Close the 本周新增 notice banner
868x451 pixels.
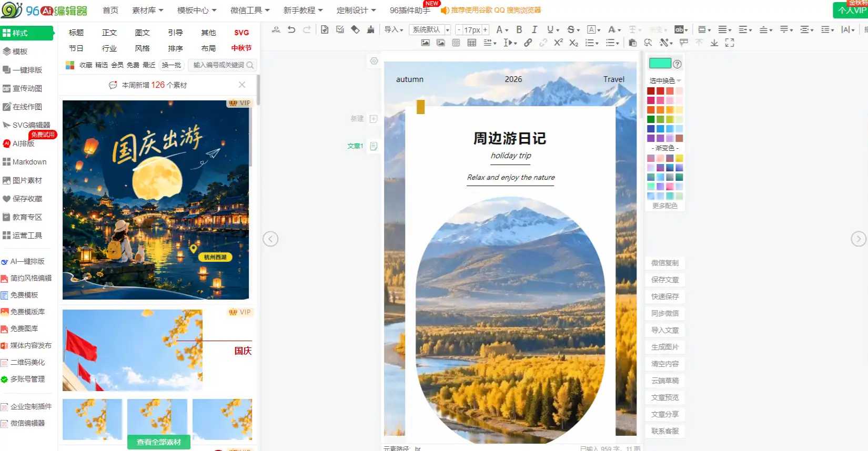242,85
